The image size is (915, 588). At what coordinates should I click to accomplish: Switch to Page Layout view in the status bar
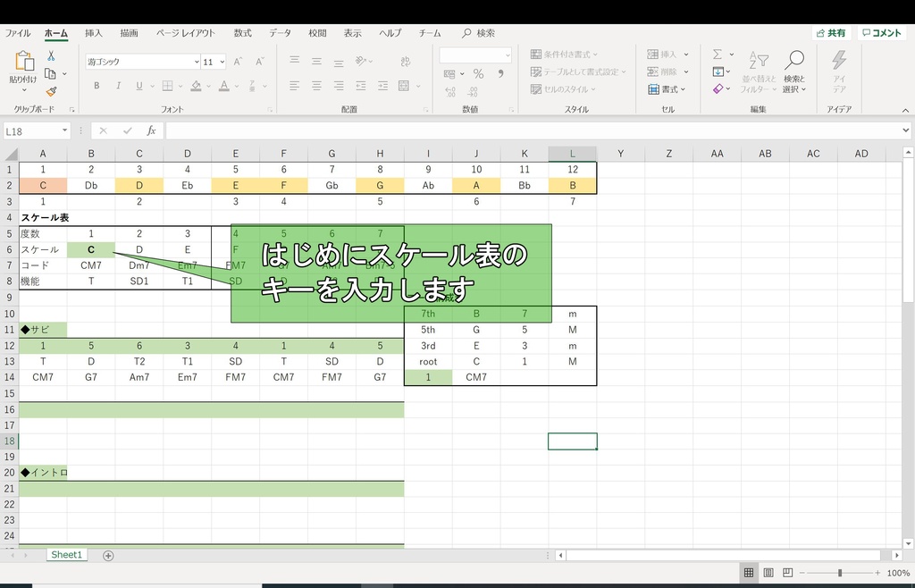tap(768, 572)
